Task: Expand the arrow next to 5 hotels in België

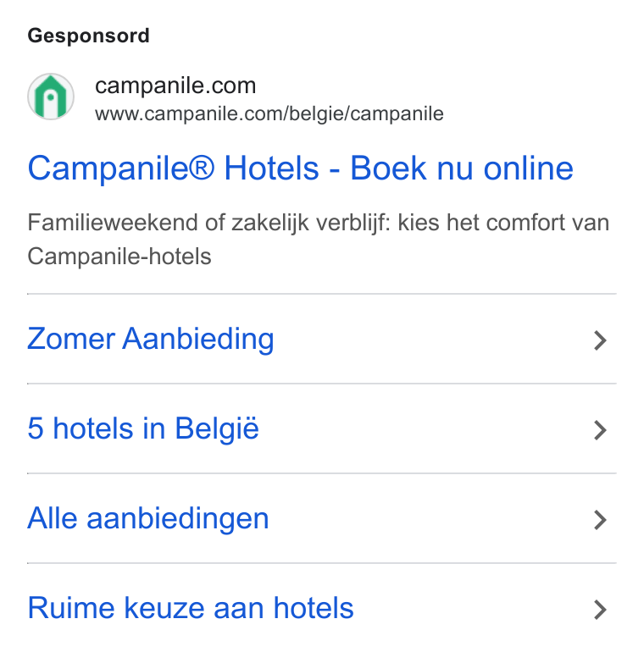Action: 600,430
